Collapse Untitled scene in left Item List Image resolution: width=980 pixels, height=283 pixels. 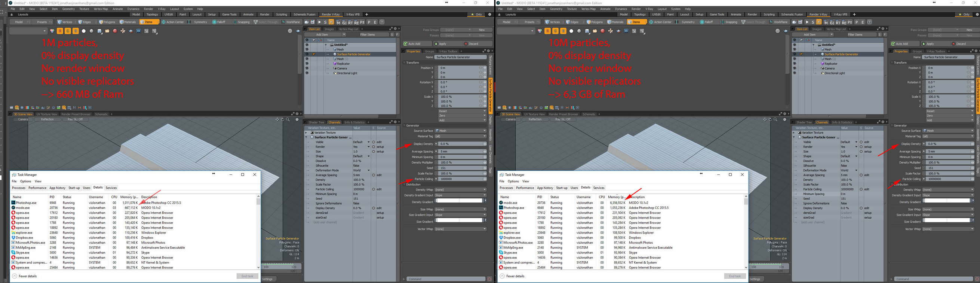tap(326, 45)
